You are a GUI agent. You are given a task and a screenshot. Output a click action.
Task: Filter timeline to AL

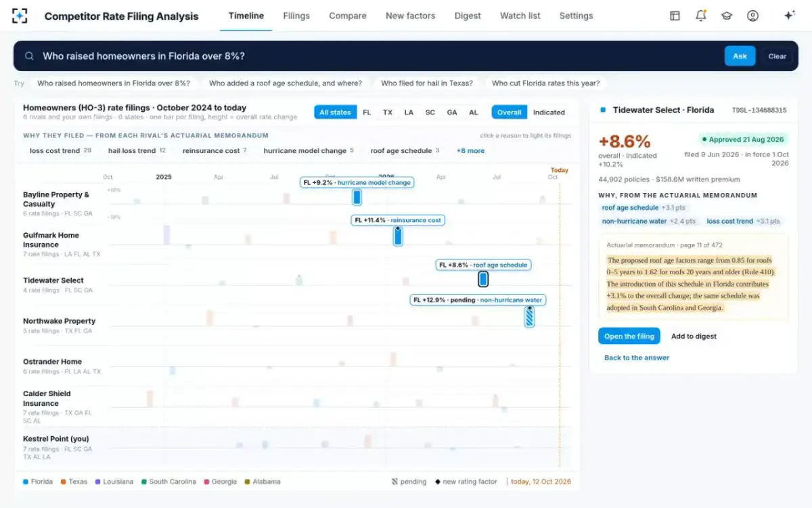(x=474, y=112)
